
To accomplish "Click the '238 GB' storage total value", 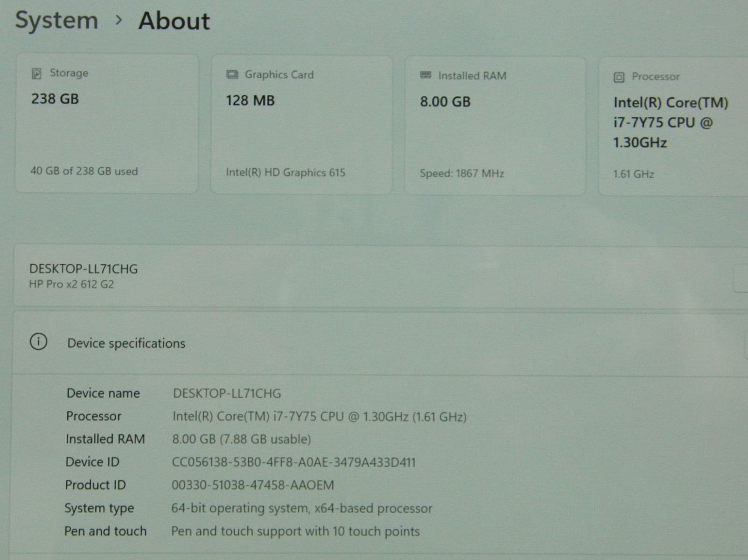I will (55, 99).
